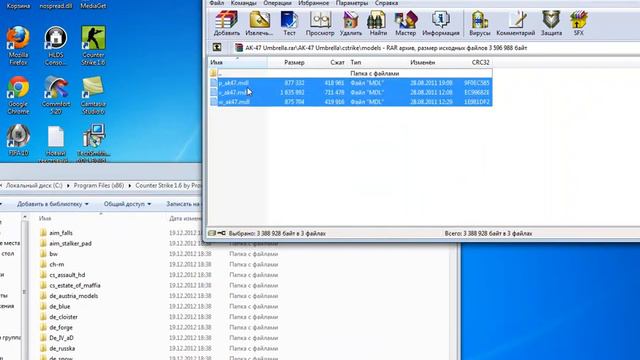Open the Операции menu in WinRAR
Screen dimensions: 640x360
point(277,3)
